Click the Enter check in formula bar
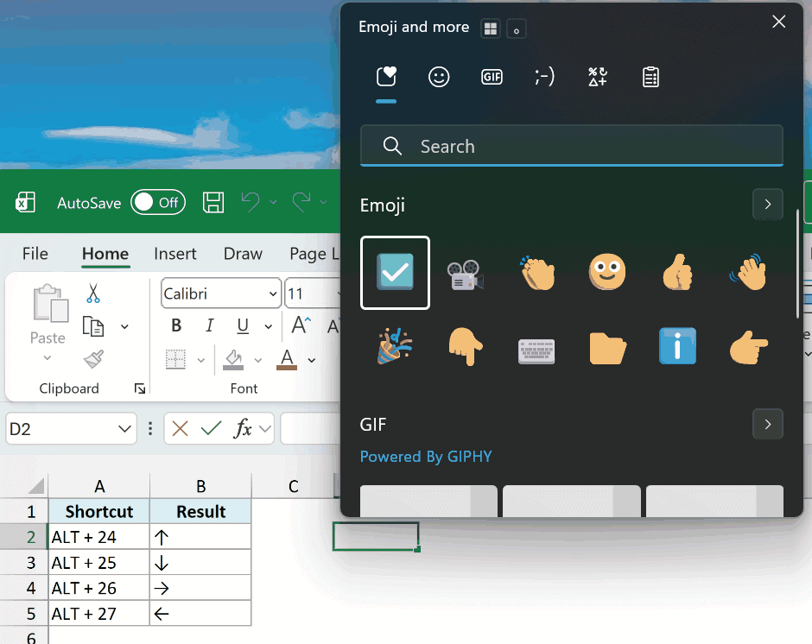The width and height of the screenshot is (812, 644). [211, 429]
